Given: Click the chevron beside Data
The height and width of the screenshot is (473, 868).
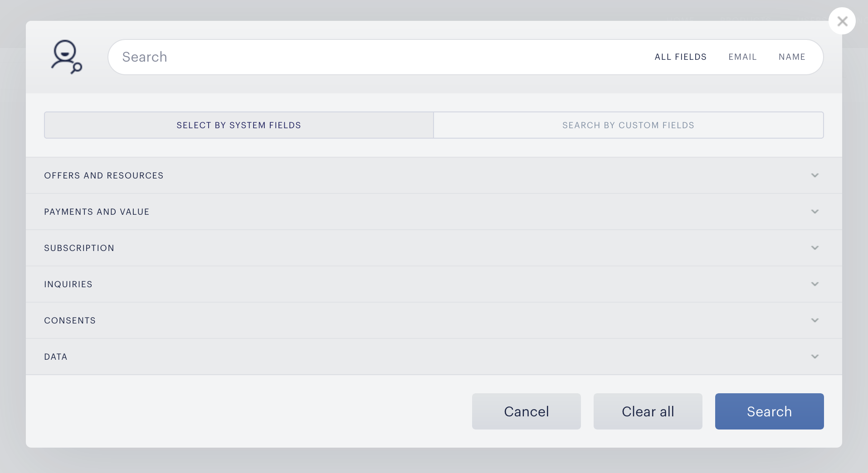Looking at the screenshot, I should (x=815, y=357).
